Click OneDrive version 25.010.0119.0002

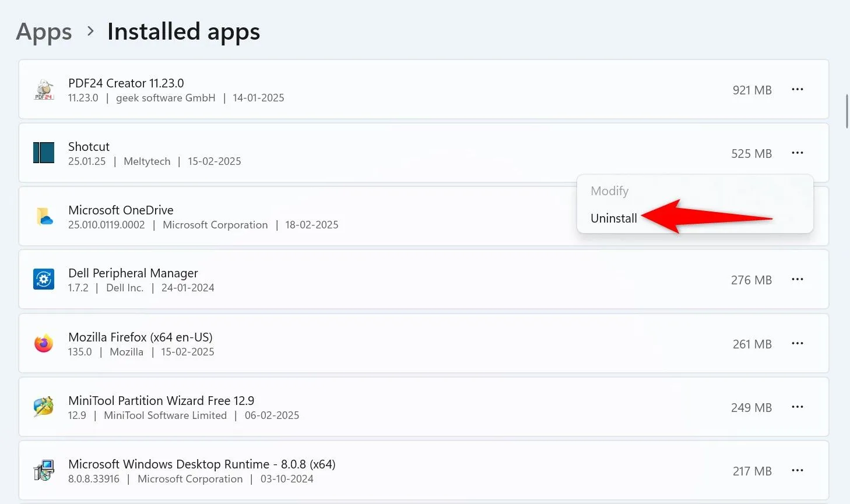107,225
